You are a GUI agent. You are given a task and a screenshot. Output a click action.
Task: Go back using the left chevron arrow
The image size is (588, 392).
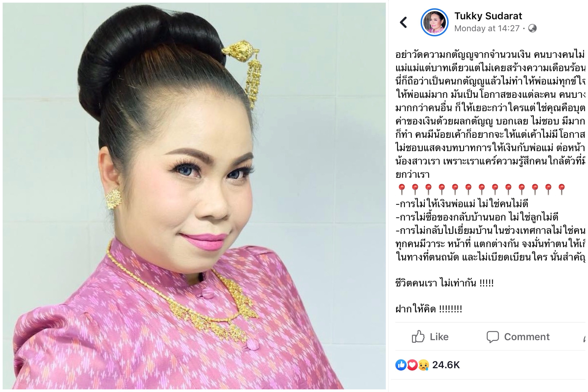[x=403, y=23]
